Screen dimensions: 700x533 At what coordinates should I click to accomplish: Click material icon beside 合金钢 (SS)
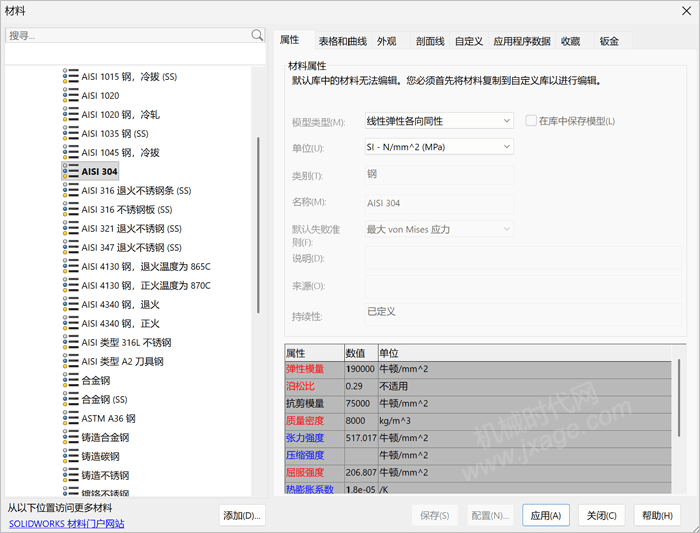[71, 399]
